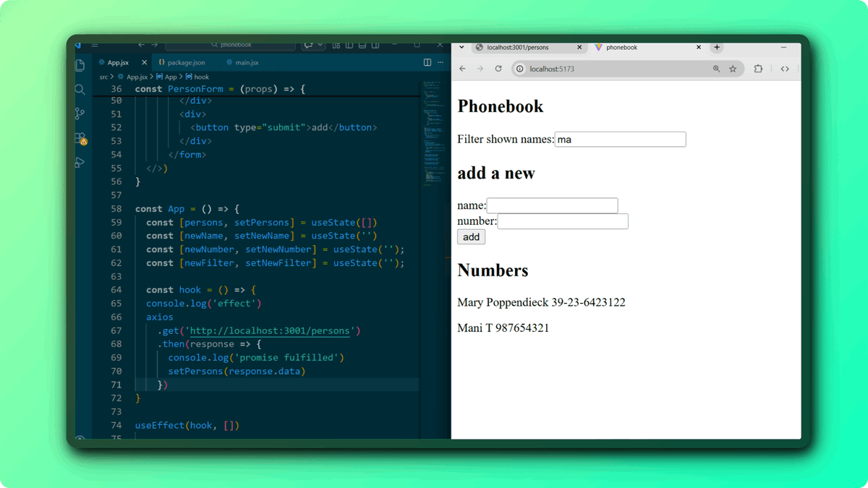Open the Extensions view in VS Code

(80, 138)
